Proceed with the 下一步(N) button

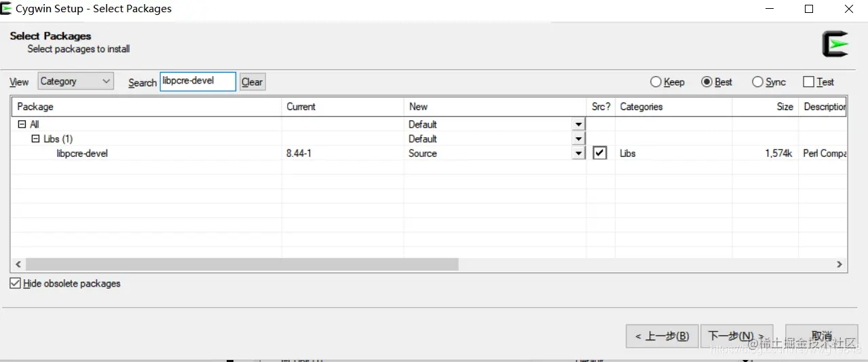[x=736, y=336]
